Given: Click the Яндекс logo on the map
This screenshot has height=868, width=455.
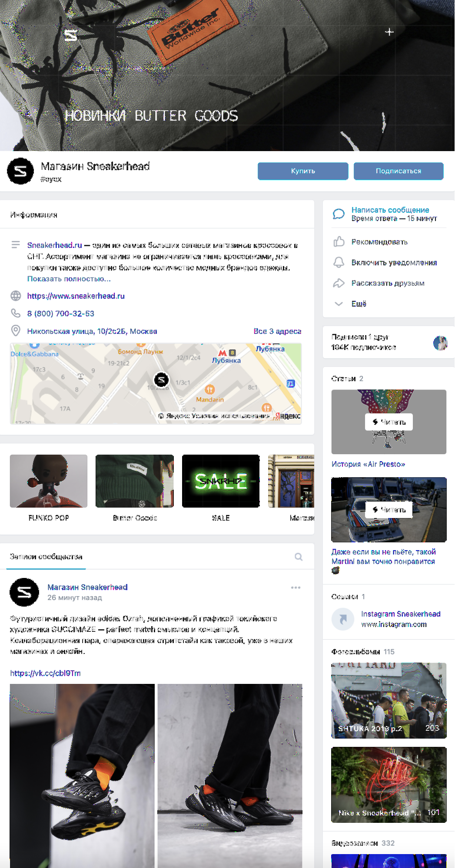Looking at the screenshot, I should (x=288, y=416).
